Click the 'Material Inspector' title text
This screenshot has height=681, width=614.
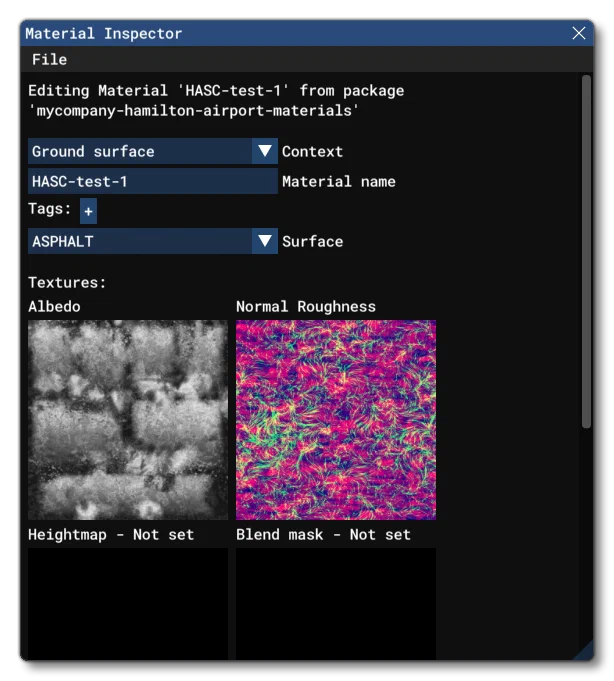tap(103, 33)
